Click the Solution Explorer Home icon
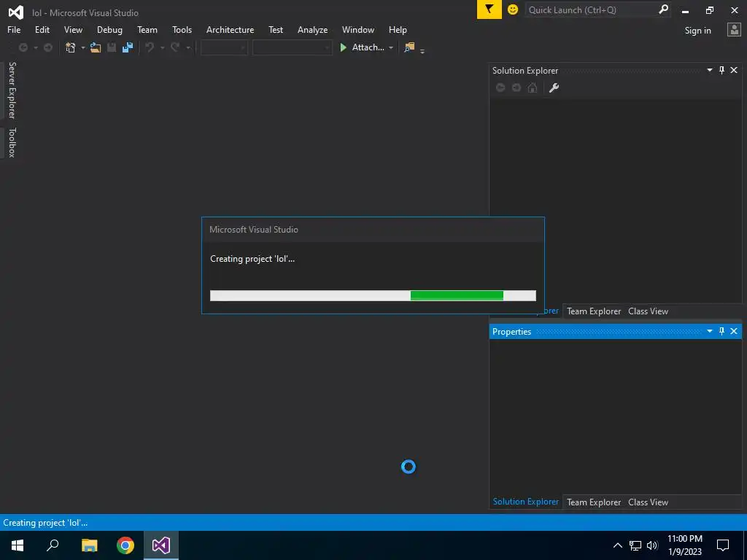 pyautogui.click(x=533, y=87)
